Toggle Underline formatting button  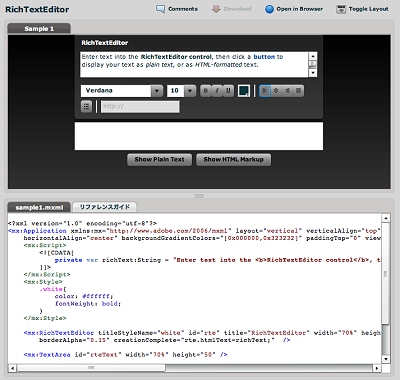(x=228, y=91)
